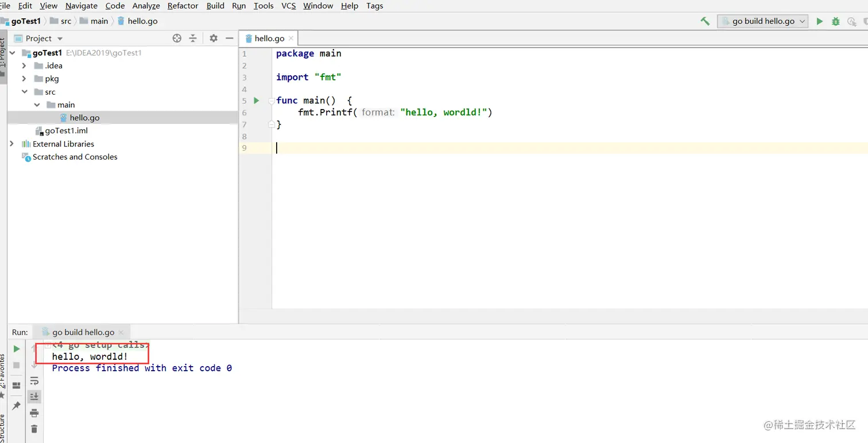Select goTest1.iml in the Project tree
868x443 pixels.
[x=66, y=131]
